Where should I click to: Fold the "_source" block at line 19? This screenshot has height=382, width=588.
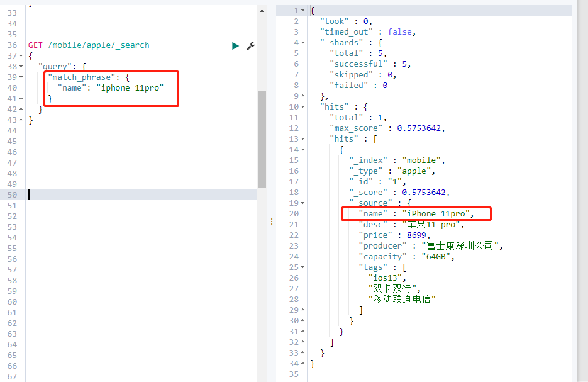pyautogui.click(x=303, y=203)
